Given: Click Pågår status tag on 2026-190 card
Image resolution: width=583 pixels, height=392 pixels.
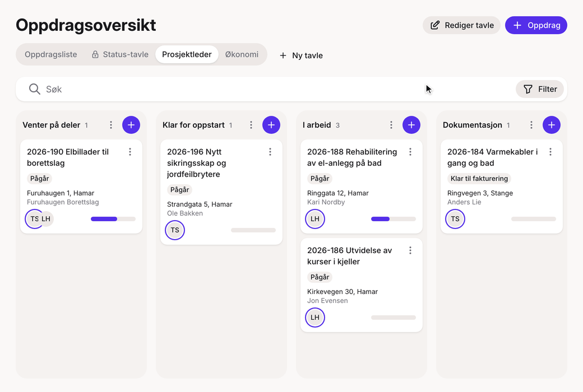Looking at the screenshot, I should pos(39,178).
